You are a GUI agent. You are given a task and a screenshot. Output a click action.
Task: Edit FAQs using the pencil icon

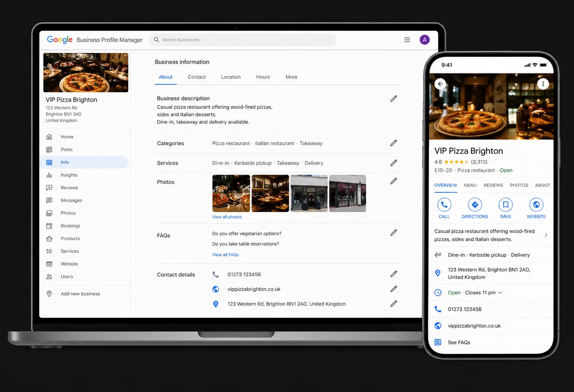pyautogui.click(x=394, y=232)
